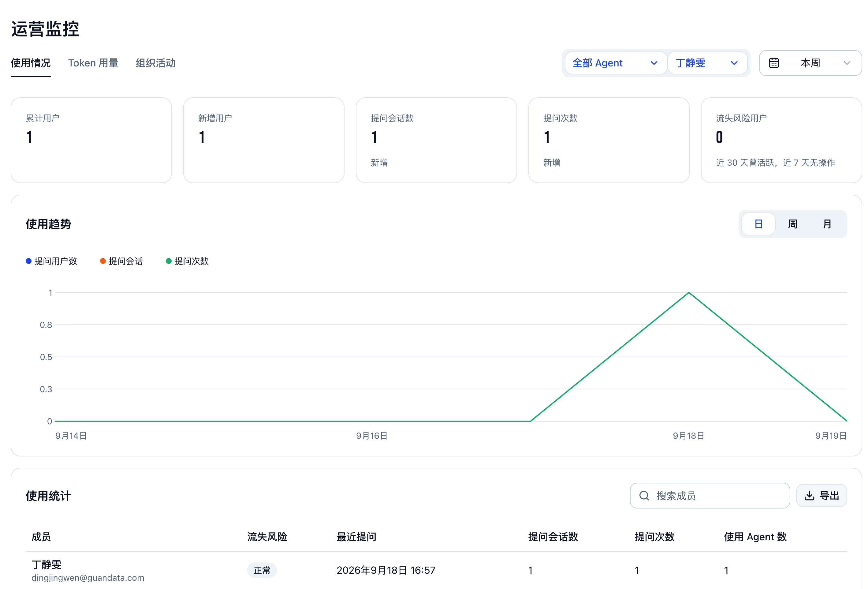Click the 最近提问 column header
Viewport: 868px width, 589px height.
pos(356,537)
